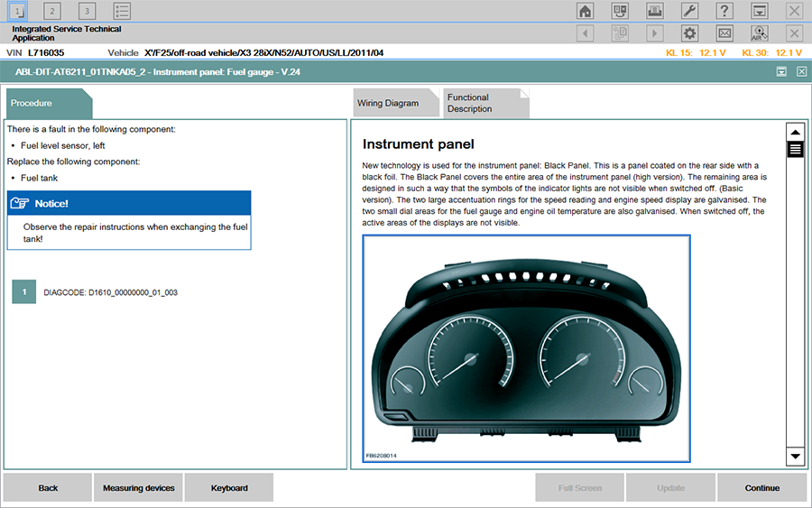
Task: Collapse the Fuel gauge panel header
Action: pyautogui.click(x=781, y=71)
